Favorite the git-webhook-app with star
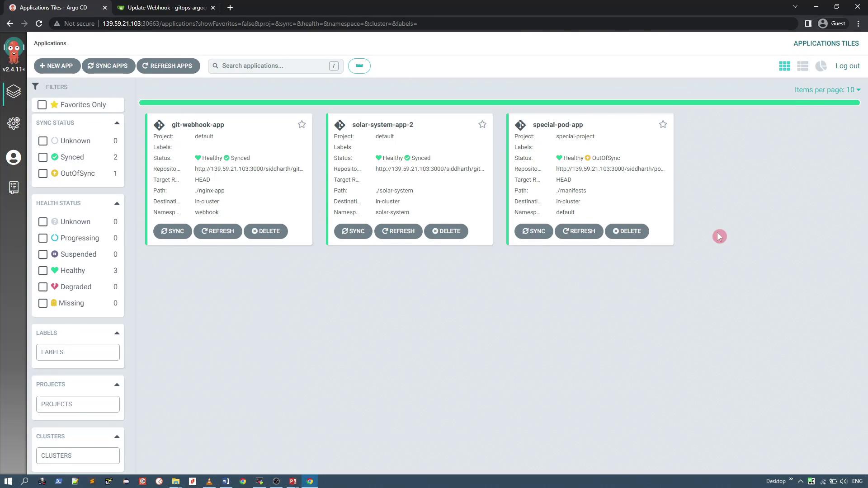 pos(302,124)
